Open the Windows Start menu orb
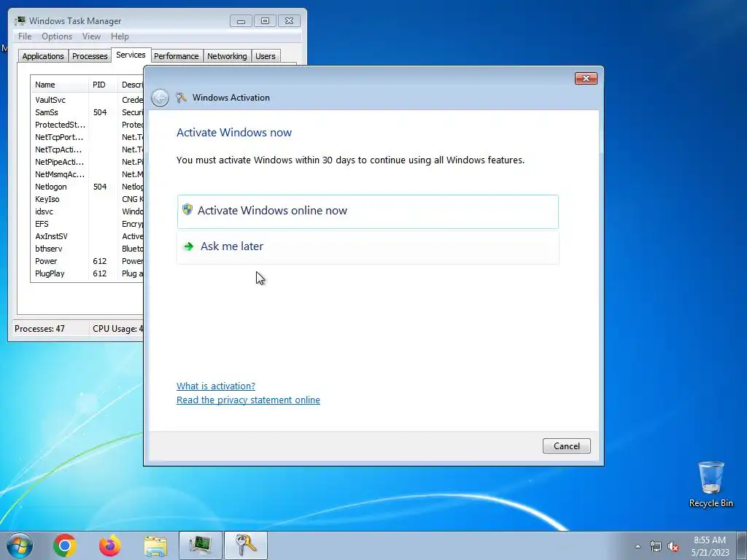747x560 pixels. (x=20, y=545)
